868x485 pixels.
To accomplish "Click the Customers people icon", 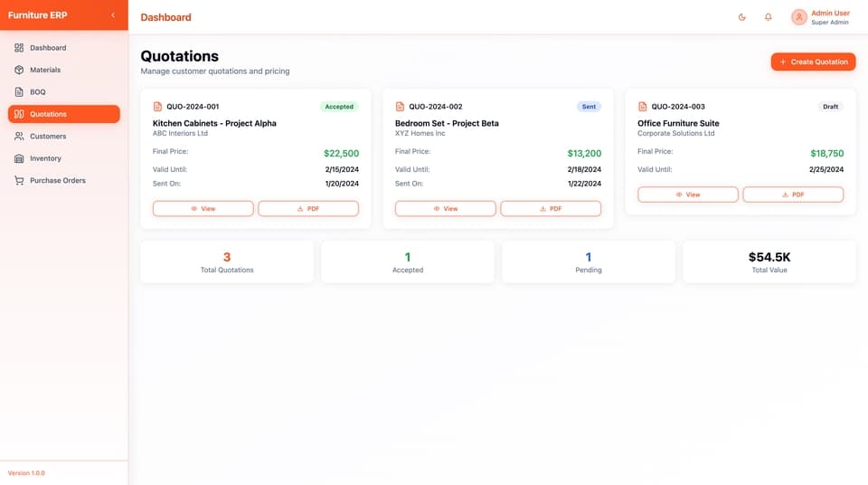I will click(19, 137).
